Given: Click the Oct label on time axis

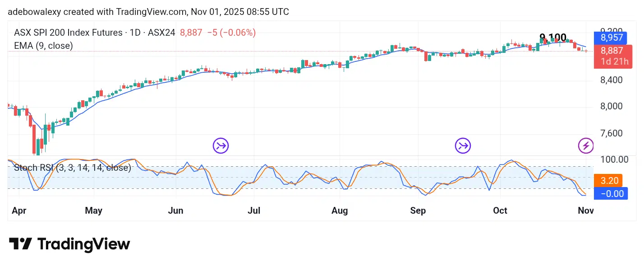Looking at the screenshot, I should coord(500,211).
